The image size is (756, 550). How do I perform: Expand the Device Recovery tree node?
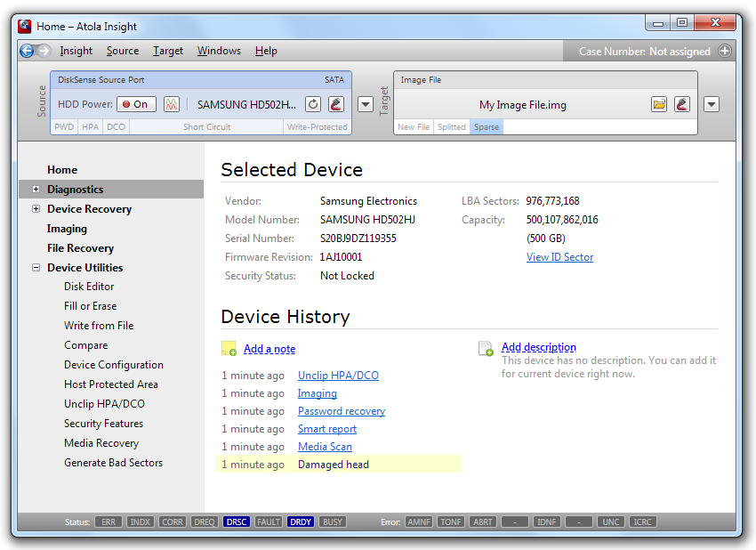[x=36, y=209]
